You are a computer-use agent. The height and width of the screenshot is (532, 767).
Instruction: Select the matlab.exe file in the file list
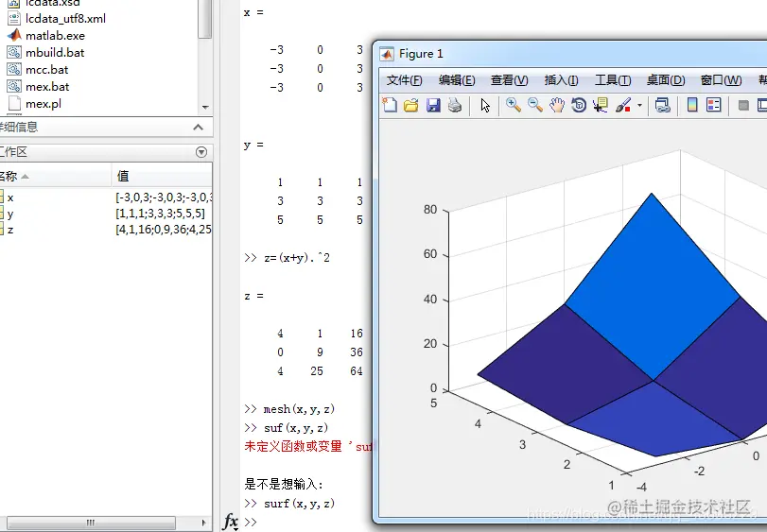click(55, 36)
